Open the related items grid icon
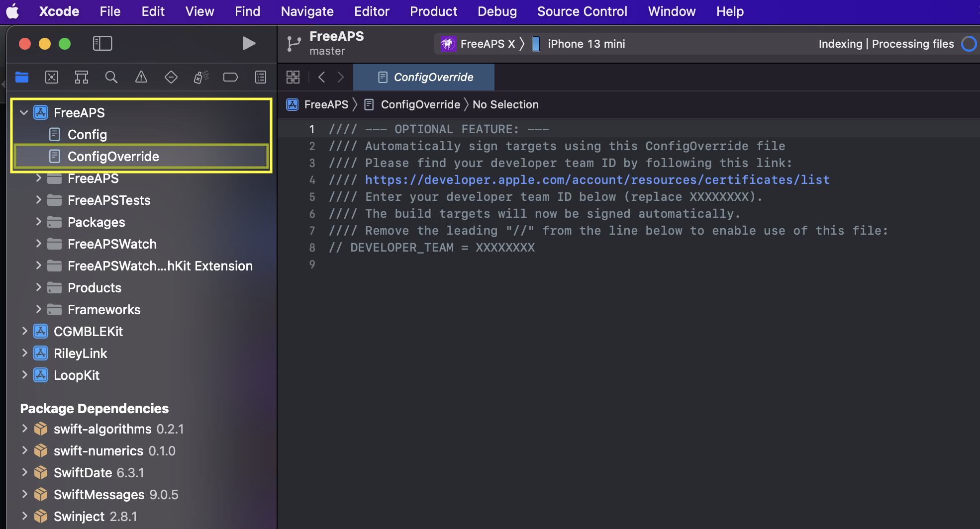This screenshot has height=529, width=980. click(293, 77)
